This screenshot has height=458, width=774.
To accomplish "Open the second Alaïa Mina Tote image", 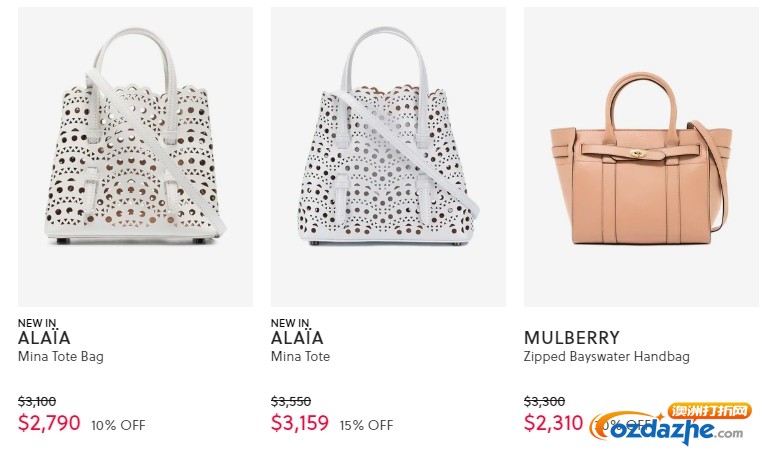I will 388,157.
